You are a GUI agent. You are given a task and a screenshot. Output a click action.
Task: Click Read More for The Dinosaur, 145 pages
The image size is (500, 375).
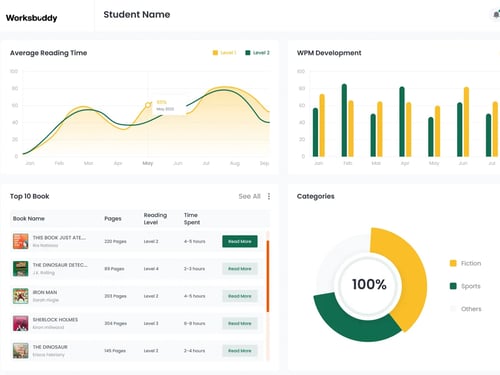240,351
